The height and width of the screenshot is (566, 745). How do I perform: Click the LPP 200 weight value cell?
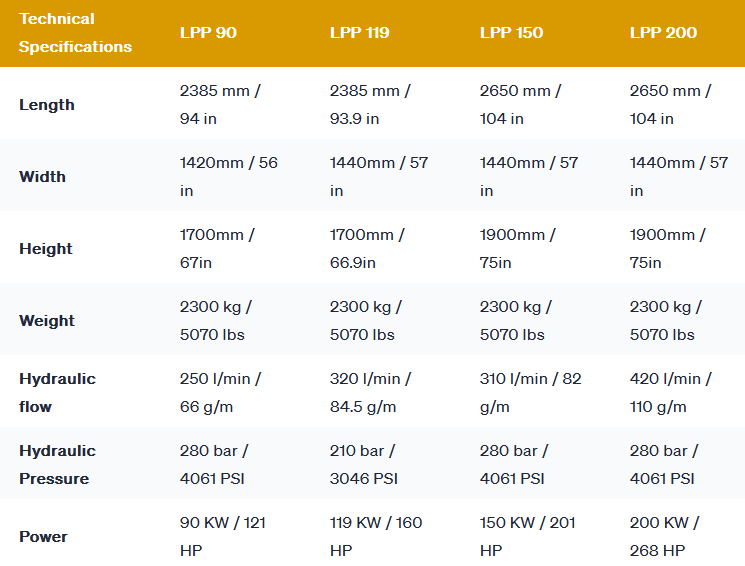point(665,321)
